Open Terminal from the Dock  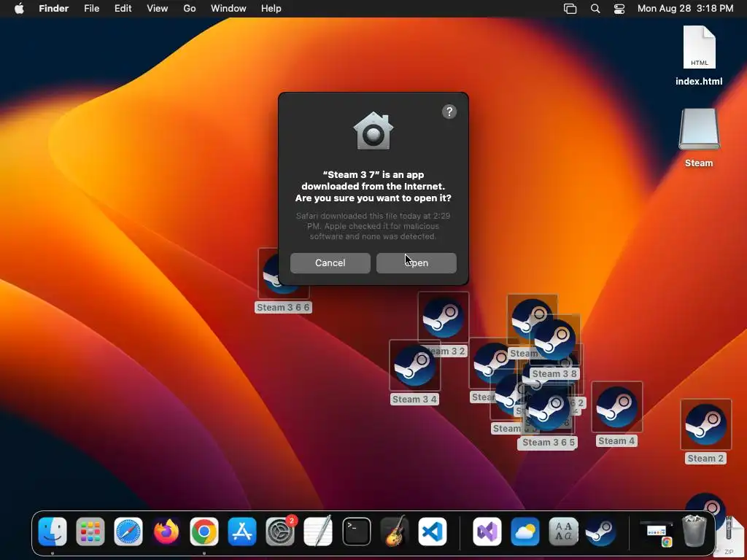pos(356,531)
